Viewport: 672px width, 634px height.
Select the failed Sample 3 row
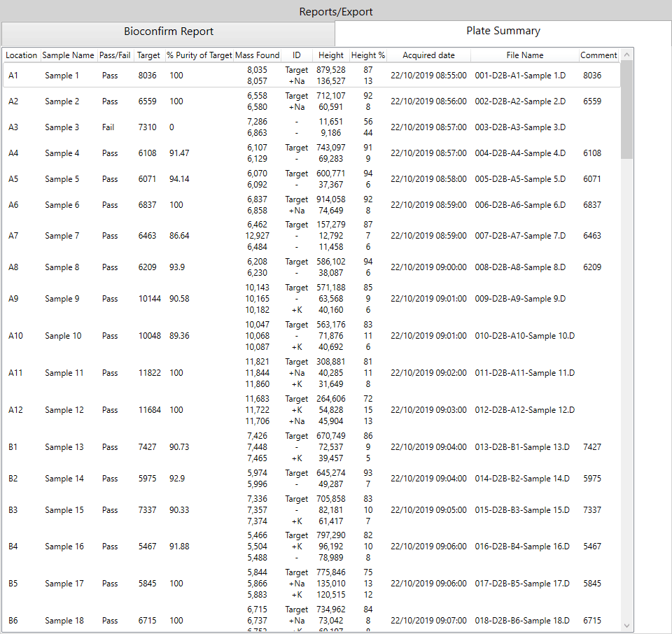pyautogui.click(x=62, y=127)
